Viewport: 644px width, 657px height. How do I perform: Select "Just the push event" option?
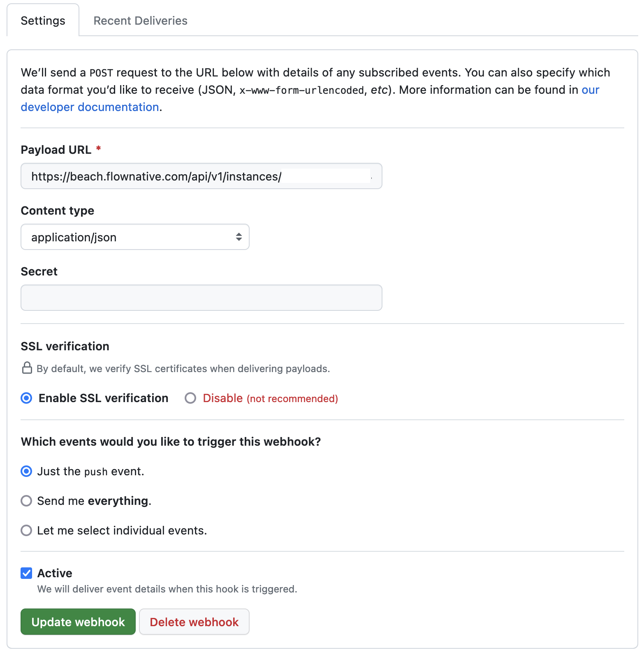[x=27, y=471]
